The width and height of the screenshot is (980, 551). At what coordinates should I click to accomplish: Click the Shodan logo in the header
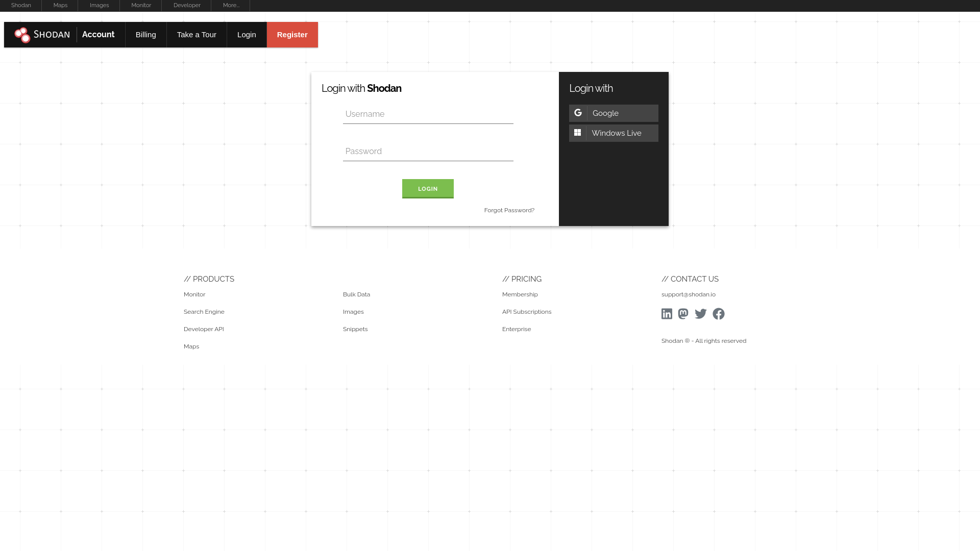[42, 35]
